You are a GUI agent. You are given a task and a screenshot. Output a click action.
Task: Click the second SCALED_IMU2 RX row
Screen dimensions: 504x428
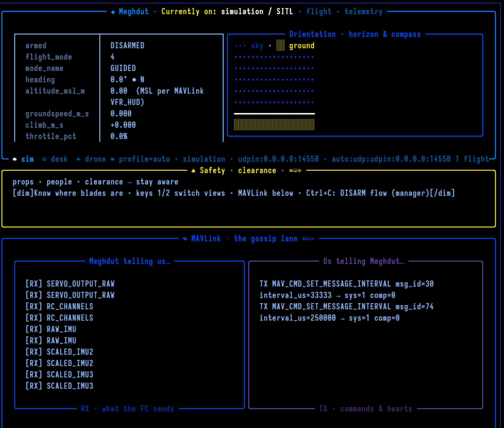pos(59,363)
